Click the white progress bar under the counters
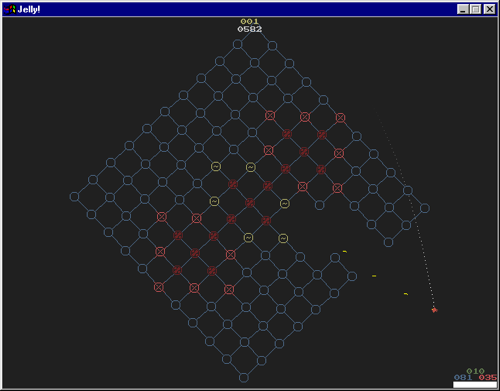Viewport: 500px width, 391px height. pos(475,385)
